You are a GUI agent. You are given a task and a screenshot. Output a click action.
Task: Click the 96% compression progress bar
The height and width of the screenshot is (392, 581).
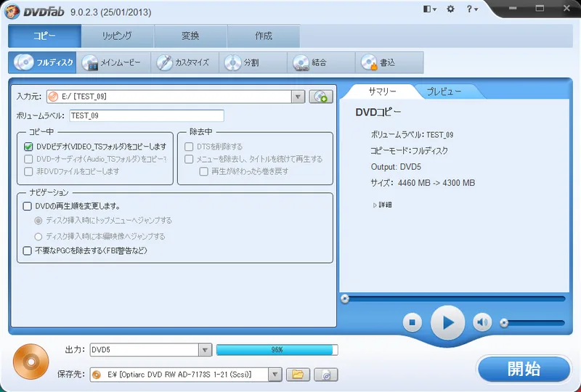click(277, 350)
